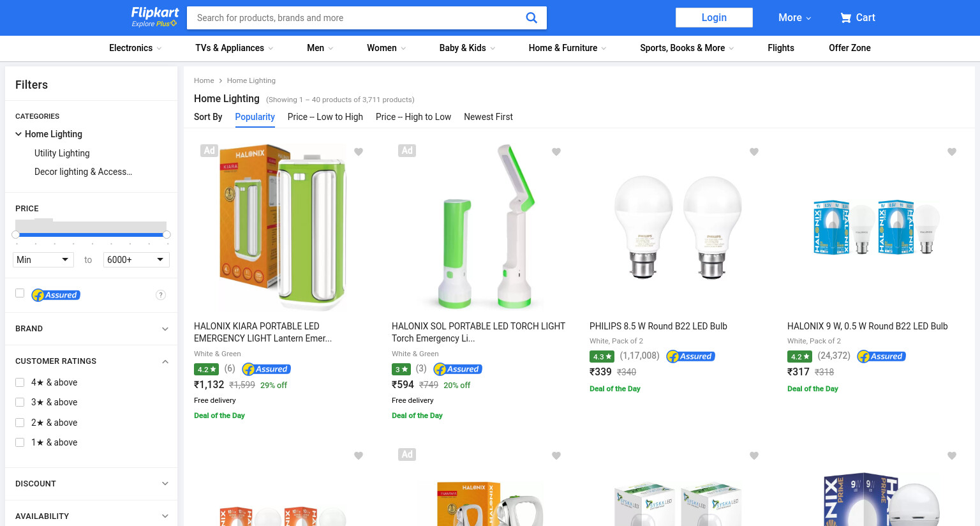Screen dimensions: 980x526
Task: Open the Men menu
Action: pyautogui.click(x=320, y=48)
